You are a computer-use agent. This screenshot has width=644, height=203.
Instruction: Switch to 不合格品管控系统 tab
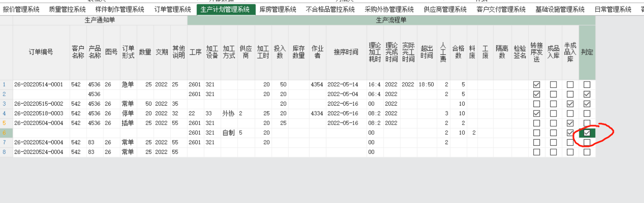tap(330, 9)
